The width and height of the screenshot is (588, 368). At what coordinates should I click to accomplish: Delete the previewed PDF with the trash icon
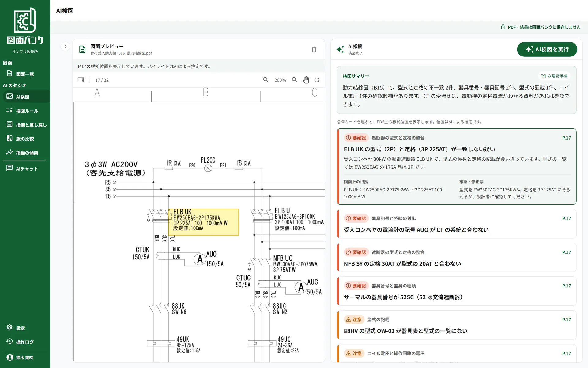[x=314, y=49]
